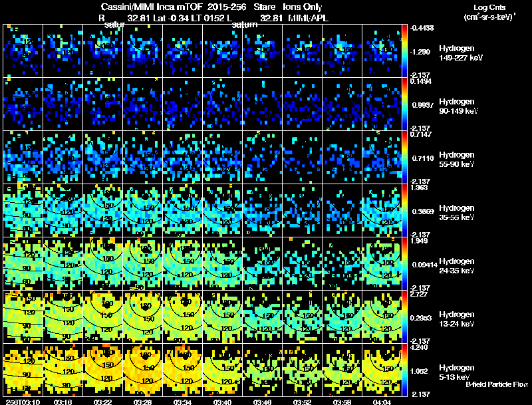The image size is (532, 405).
Task: Click the 'Ions Only' header text
Action: click(x=303, y=7)
